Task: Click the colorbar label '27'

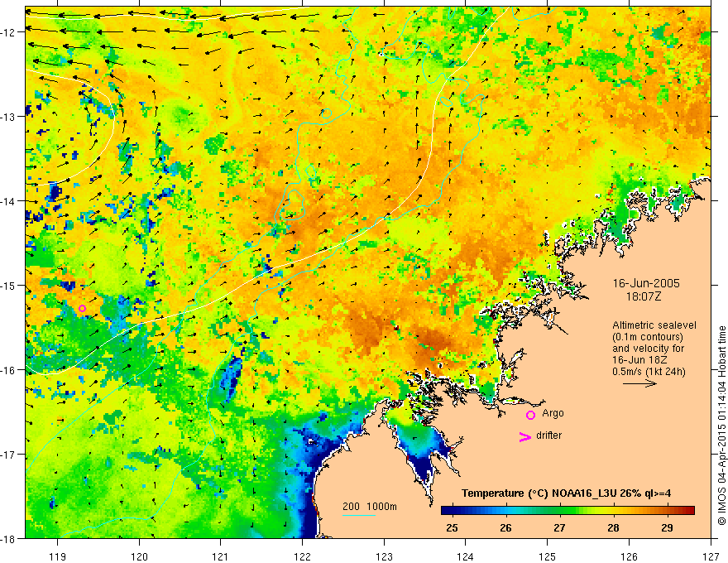Action: [559, 527]
